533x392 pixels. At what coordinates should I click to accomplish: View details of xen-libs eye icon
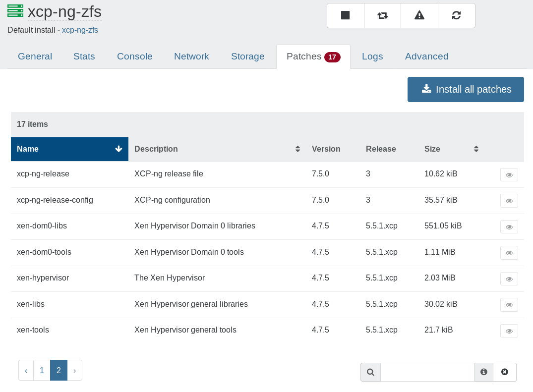(x=509, y=305)
